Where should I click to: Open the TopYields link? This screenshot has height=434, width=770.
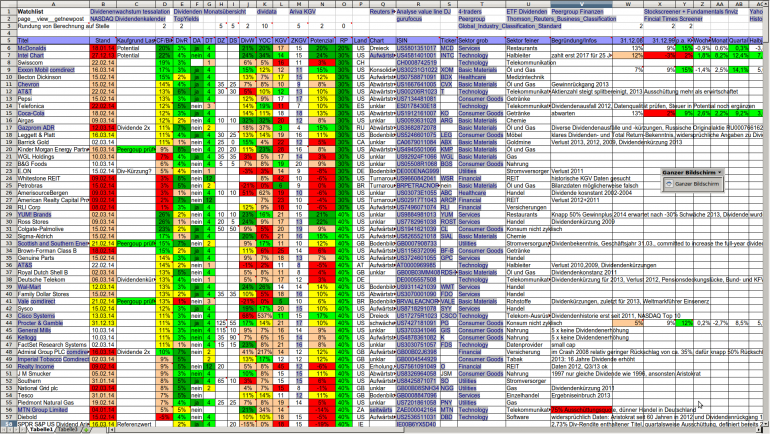click(x=186, y=19)
